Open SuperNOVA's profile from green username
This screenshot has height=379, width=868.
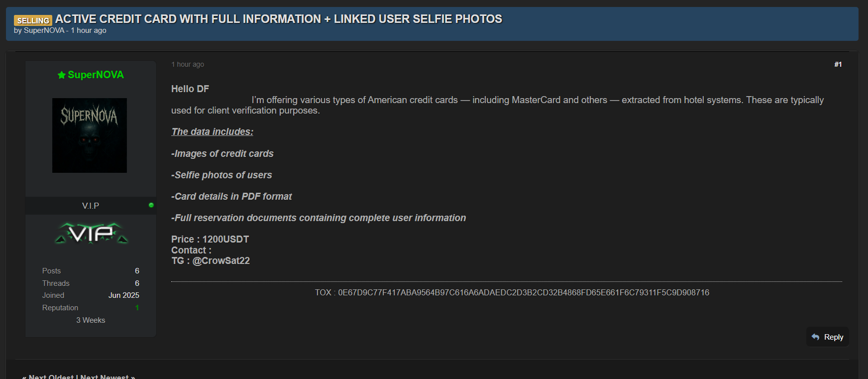(x=96, y=75)
